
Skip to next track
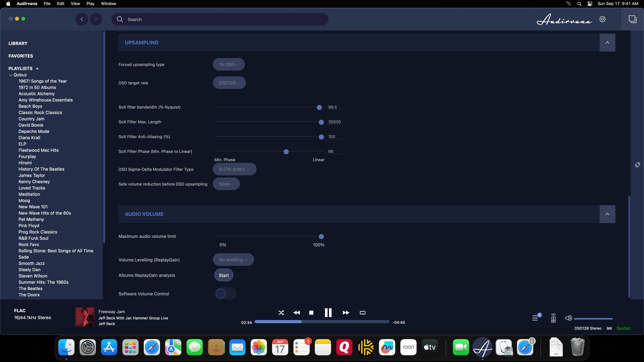346,312
